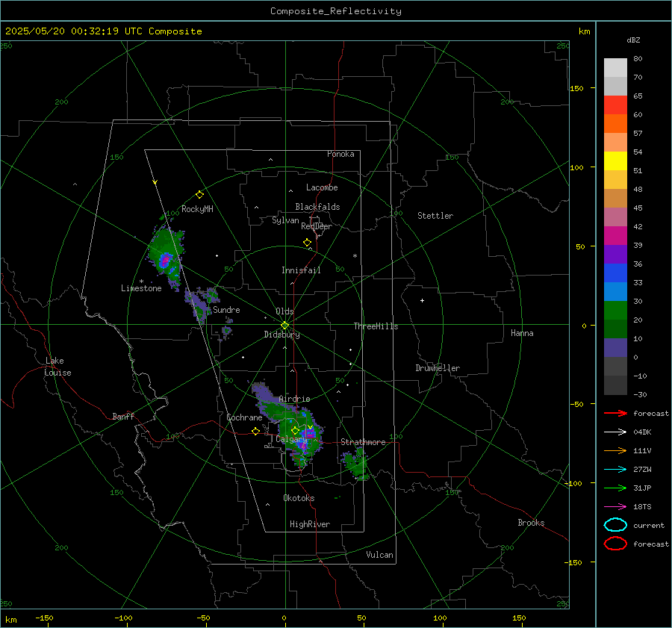This screenshot has height=628, width=672.
Task: Click the dBZ legend heading
Action: click(x=633, y=40)
